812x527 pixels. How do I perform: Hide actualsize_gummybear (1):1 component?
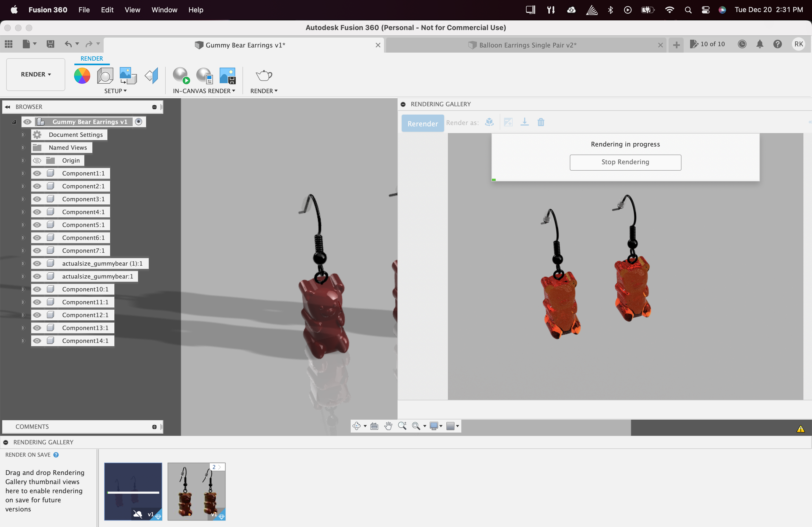37,263
